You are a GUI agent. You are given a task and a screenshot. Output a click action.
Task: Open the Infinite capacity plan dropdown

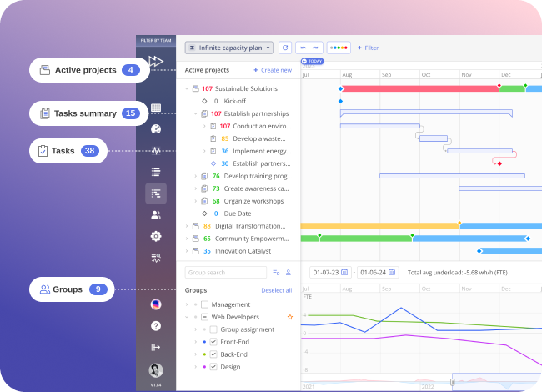[x=228, y=48]
